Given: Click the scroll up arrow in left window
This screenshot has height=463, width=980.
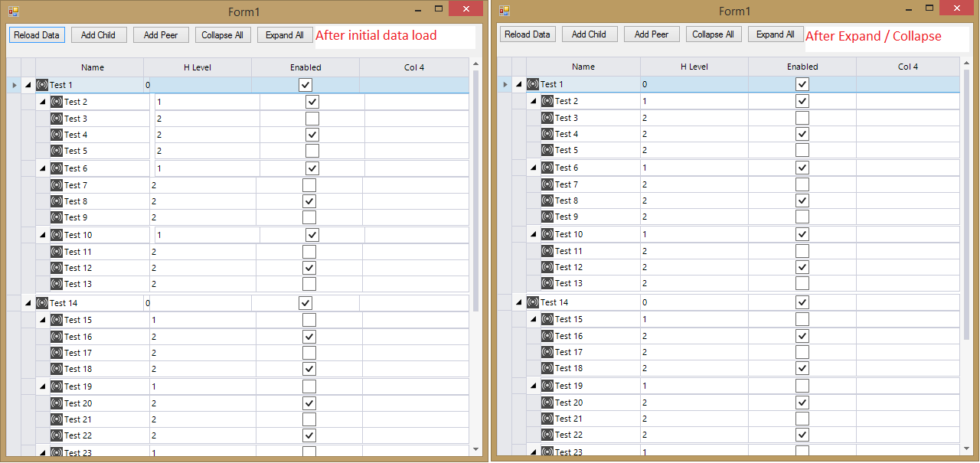Looking at the screenshot, I should coord(475,64).
